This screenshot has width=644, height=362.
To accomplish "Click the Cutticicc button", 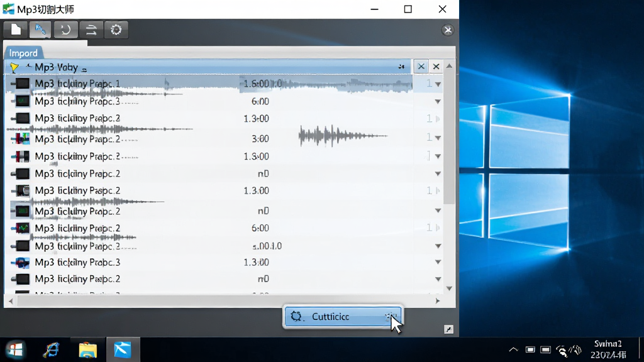I will (343, 317).
